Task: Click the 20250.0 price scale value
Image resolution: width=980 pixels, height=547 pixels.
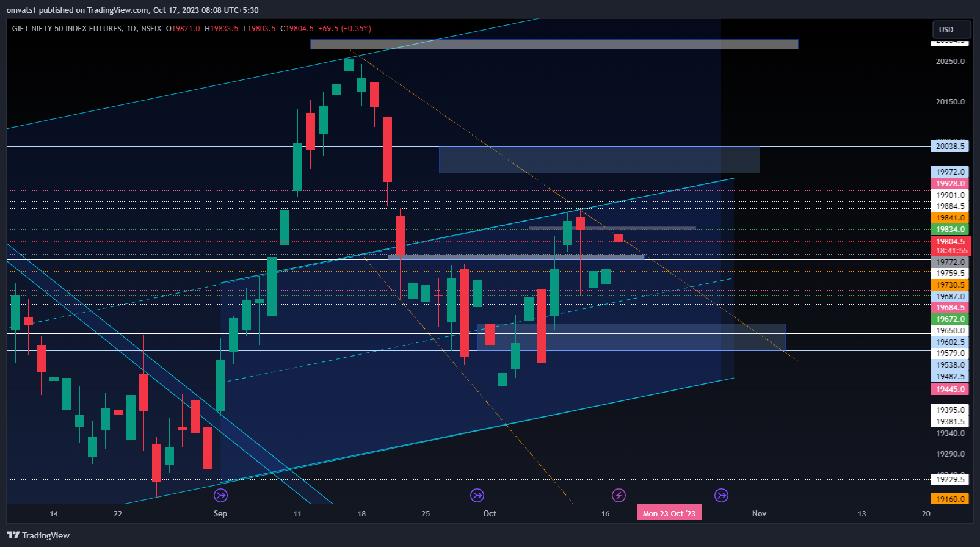Action: click(950, 62)
